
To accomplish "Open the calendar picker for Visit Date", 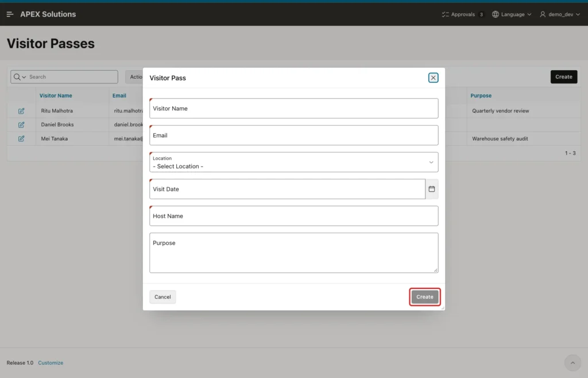I will tap(432, 189).
